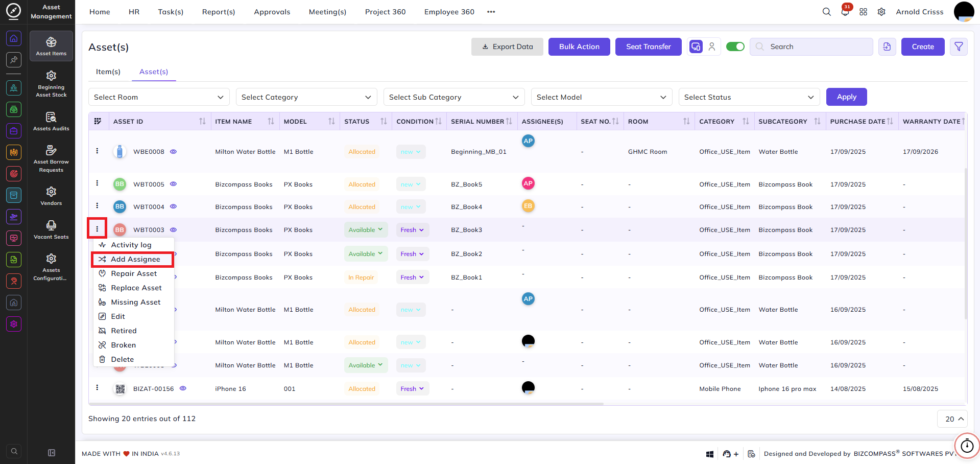Open the filter funnel icon
The width and height of the screenshot is (980, 464).
click(x=959, y=47)
